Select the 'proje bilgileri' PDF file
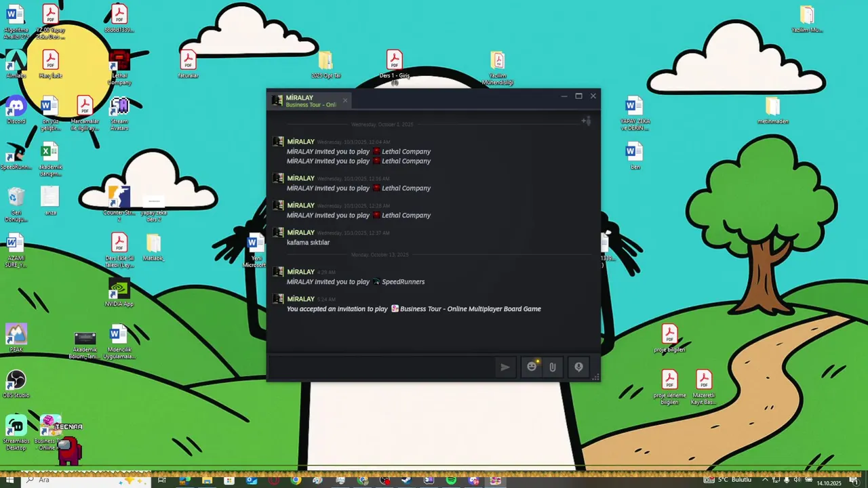Image resolution: width=868 pixels, height=488 pixels. click(669, 338)
